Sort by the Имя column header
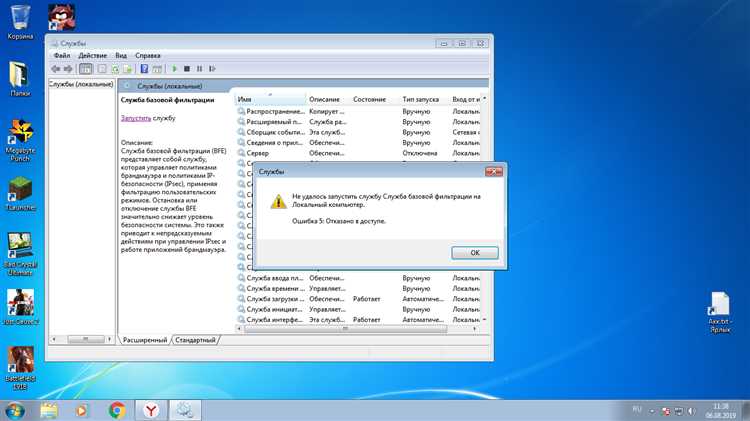750x421 pixels. tap(270, 99)
